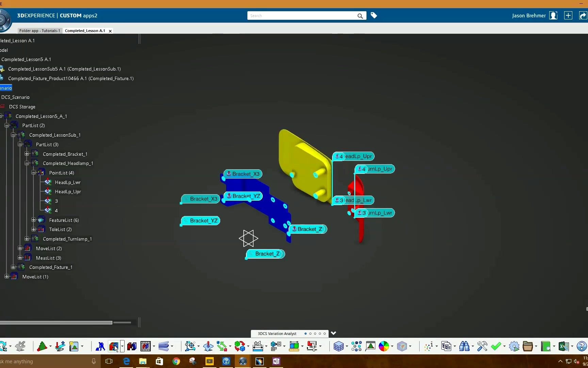Select the tag icon beside search bar
Image resolution: width=588 pixels, height=368 pixels.
pyautogui.click(x=374, y=15)
